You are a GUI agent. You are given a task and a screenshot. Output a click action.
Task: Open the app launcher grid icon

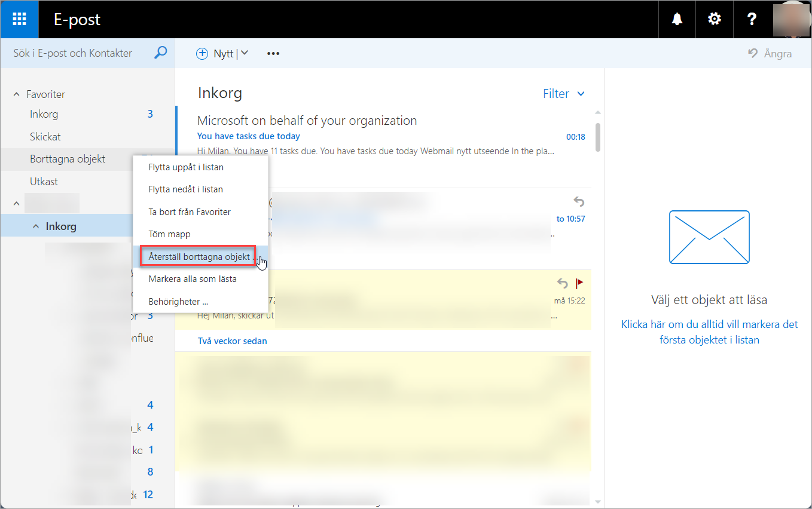click(19, 19)
